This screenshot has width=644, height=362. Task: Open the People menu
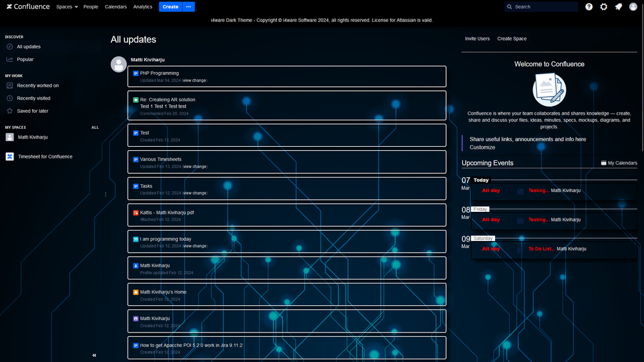point(91,6)
